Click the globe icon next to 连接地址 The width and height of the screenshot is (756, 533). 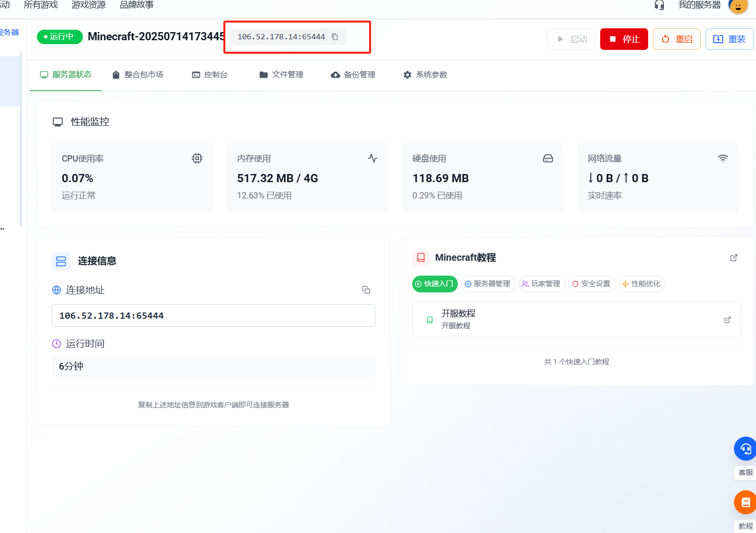click(57, 290)
